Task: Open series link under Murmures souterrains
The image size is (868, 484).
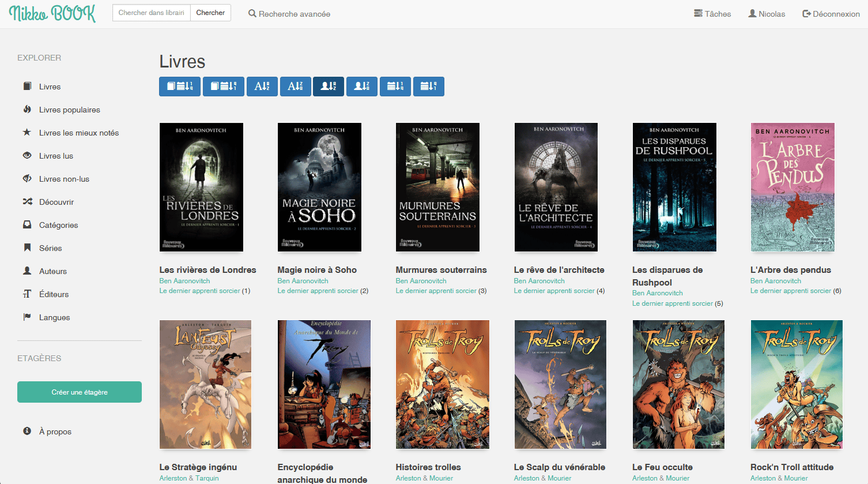Action: click(x=436, y=291)
